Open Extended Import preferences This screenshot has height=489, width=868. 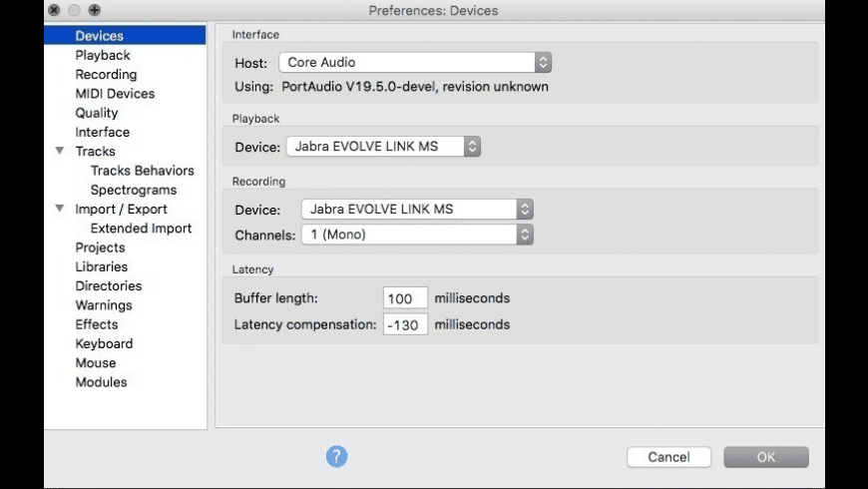[141, 229]
